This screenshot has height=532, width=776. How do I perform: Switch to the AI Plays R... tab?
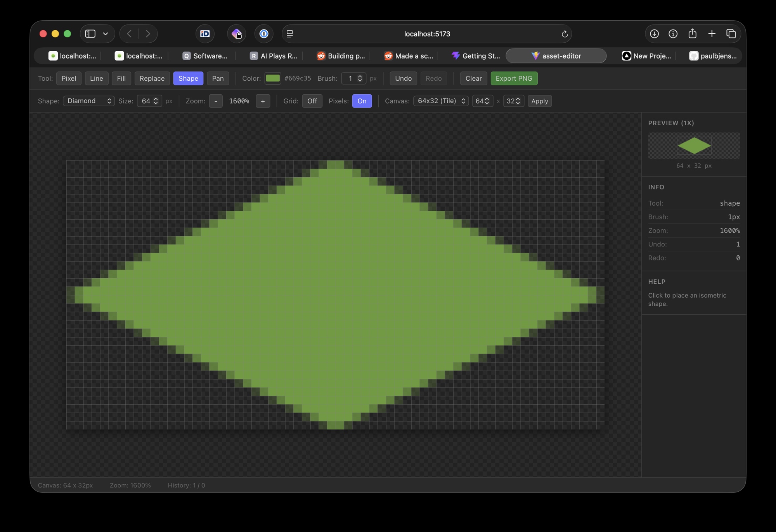[274, 56]
